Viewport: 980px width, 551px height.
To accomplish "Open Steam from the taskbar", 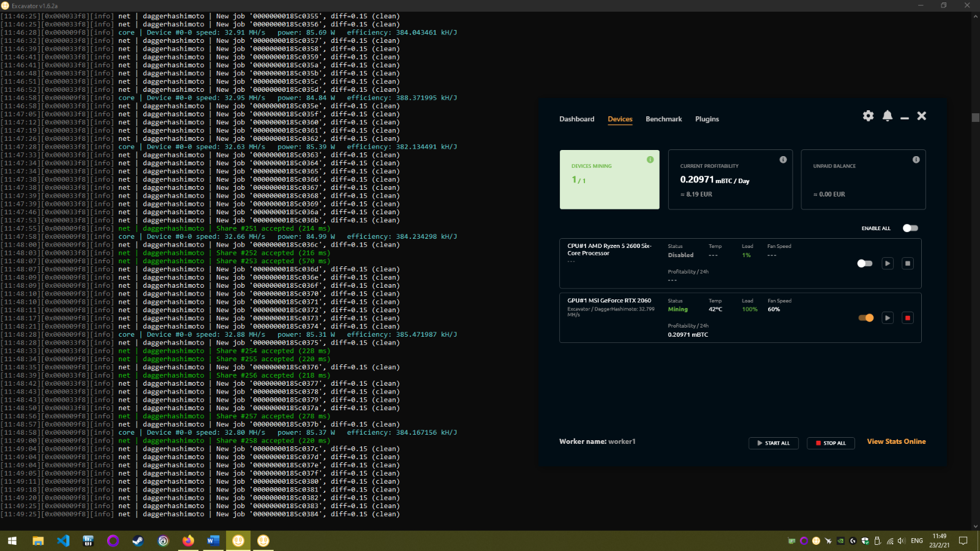I will coord(138,541).
